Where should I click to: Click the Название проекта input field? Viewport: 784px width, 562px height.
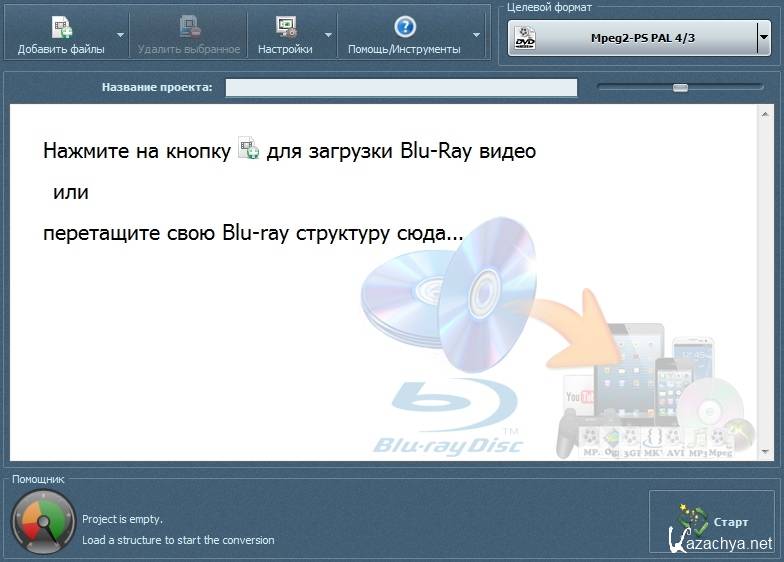point(401,88)
